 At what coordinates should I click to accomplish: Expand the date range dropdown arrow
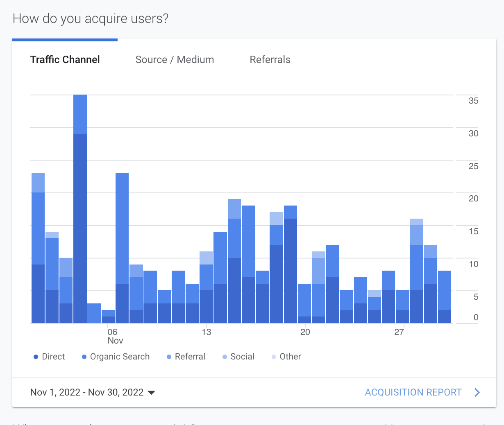click(x=151, y=393)
